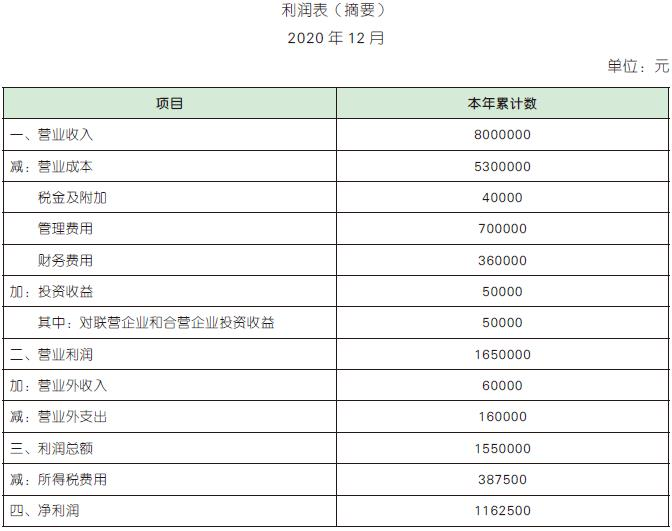
Task: Click the unit label 单位：元
Action: (x=638, y=66)
